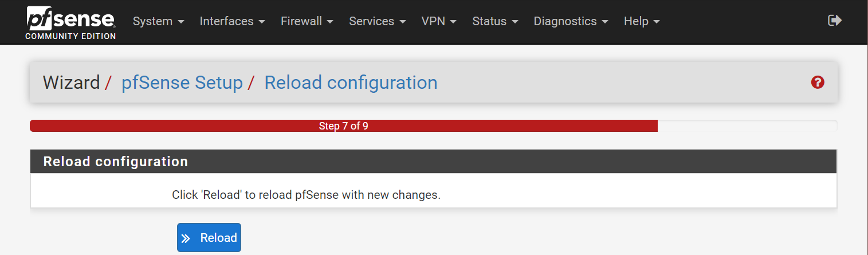The image size is (868, 255).
Task: Open the Help menu in navbar
Action: pos(642,21)
